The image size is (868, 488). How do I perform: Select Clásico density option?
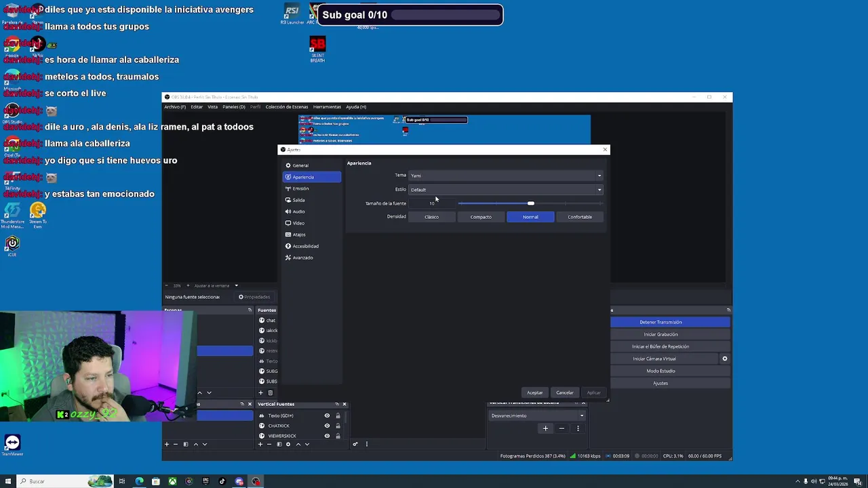(431, 217)
